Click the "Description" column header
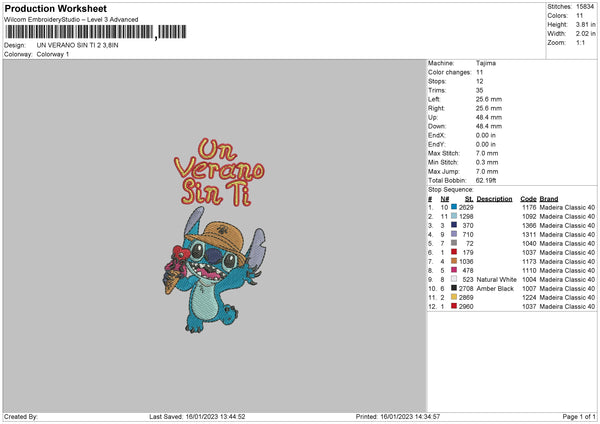The width and height of the screenshot is (600, 424). point(494,199)
